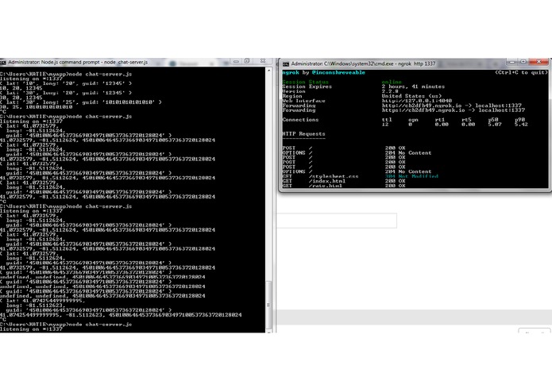Click the 'opn' connections column header
The image size is (552, 392).
pos(413,120)
